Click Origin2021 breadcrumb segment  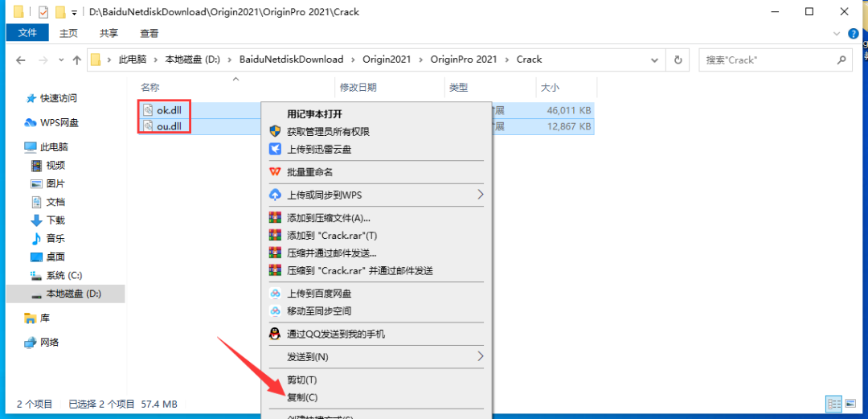(x=387, y=60)
